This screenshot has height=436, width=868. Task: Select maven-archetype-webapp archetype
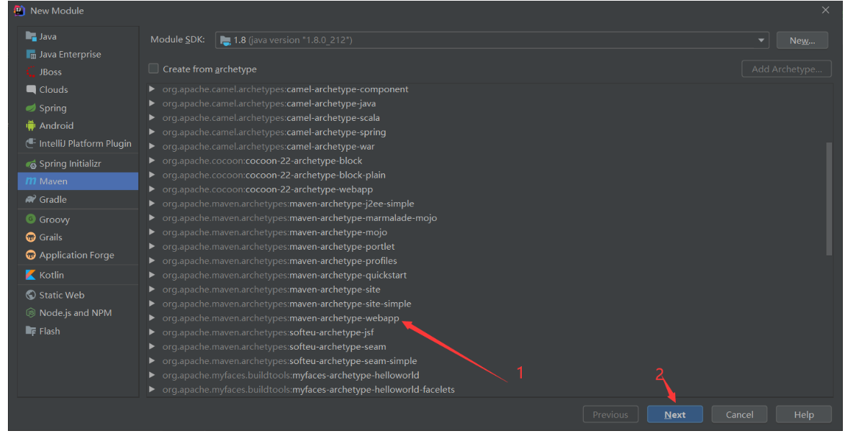(281, 318)
